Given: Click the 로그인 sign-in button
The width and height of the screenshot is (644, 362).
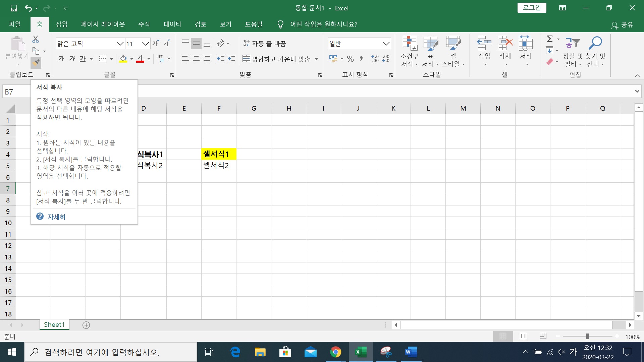Looking at the screenshot, I should click(x=532, y=8).
